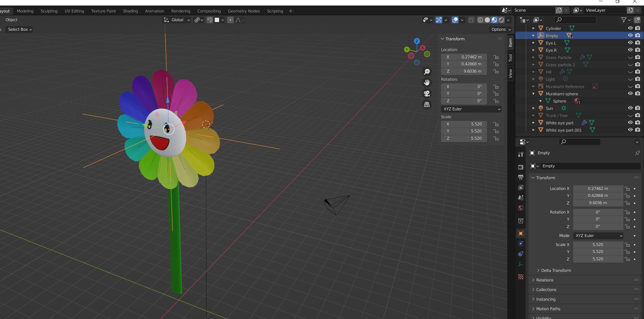The height and width of the screenshot is (319, 644).
Task: Show the Grass Particle object
Action: click(630, 57)
